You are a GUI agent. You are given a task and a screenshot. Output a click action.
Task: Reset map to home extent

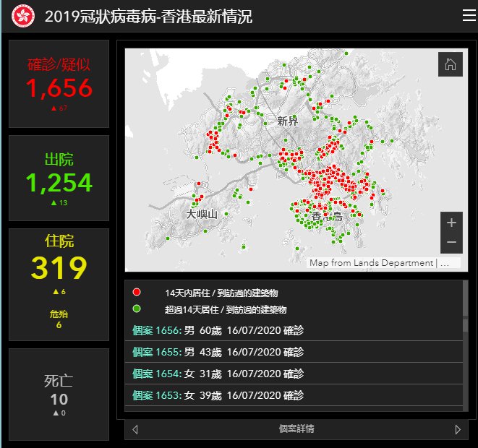point(451,64)
